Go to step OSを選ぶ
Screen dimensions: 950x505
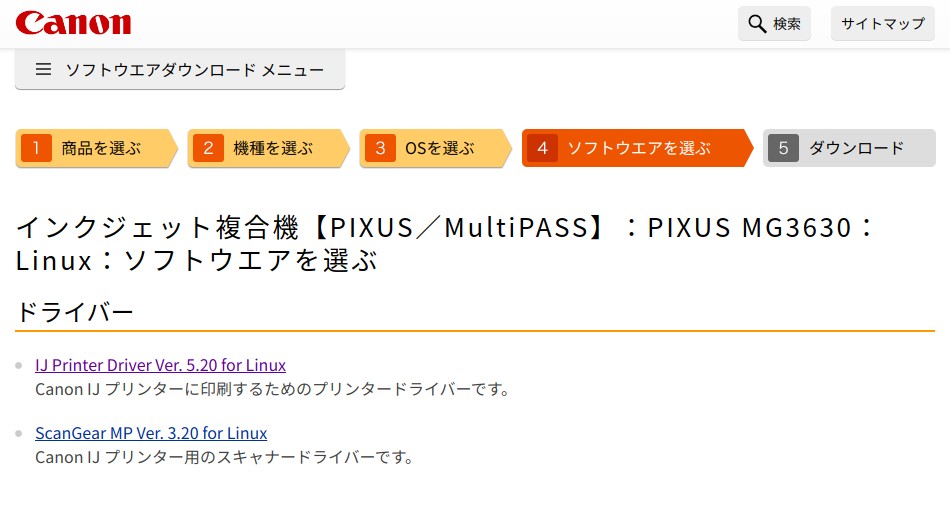(x=436, y=148)
